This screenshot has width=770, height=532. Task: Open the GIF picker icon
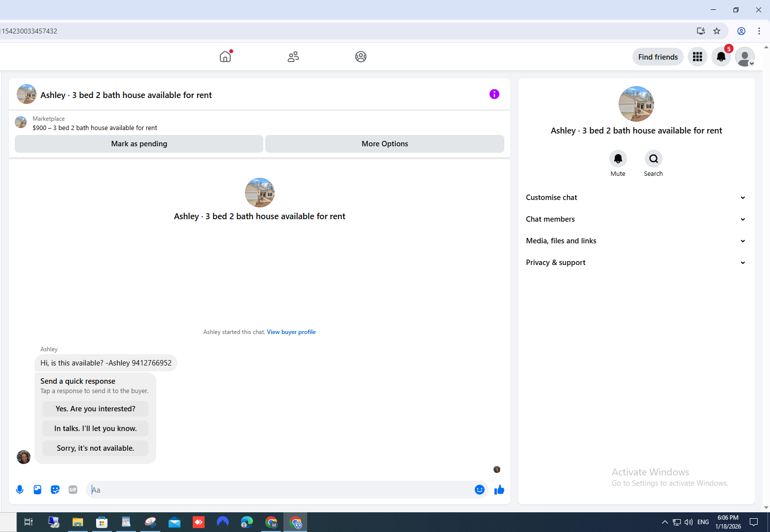73,490
